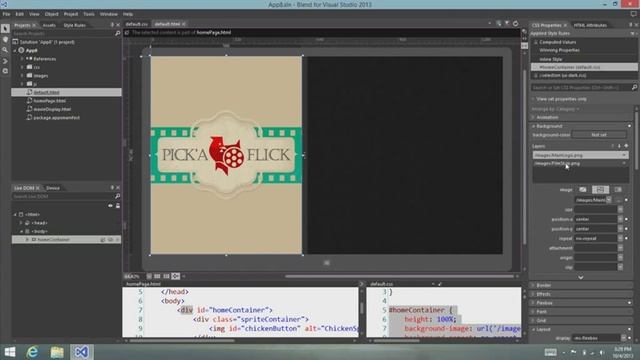Switch to the default.css document tab
Screen dimensions: 640x360
[x=136, y=24]
